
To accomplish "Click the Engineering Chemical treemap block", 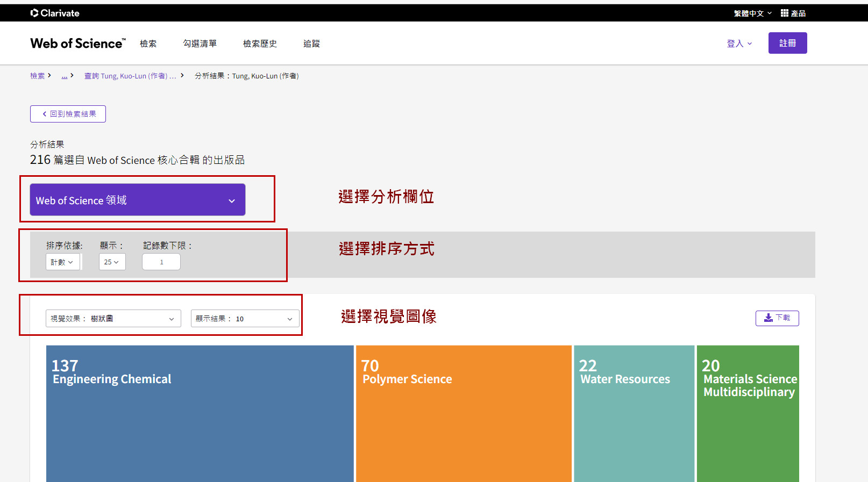I will point(200,414).
